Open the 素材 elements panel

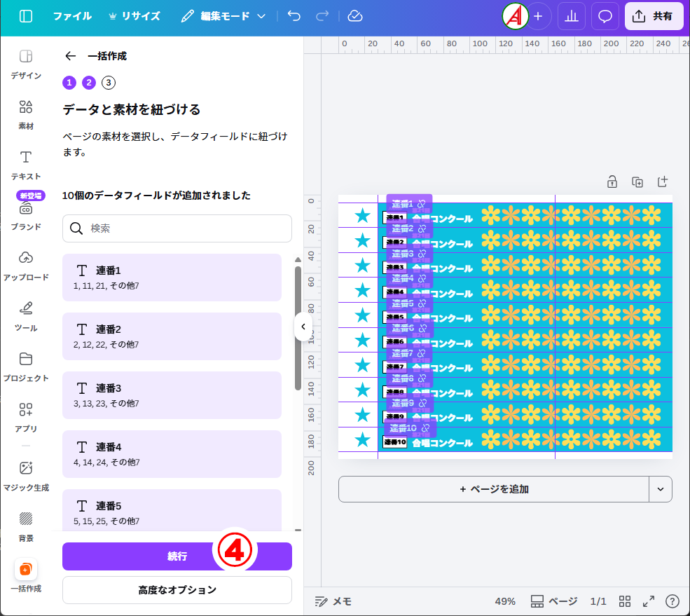(26, 114)
